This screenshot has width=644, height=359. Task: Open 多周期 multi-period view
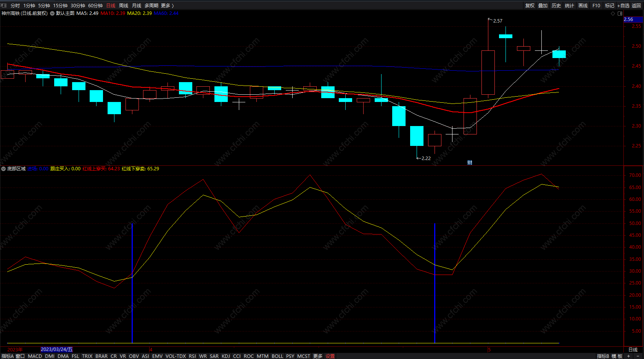point(151,5)
